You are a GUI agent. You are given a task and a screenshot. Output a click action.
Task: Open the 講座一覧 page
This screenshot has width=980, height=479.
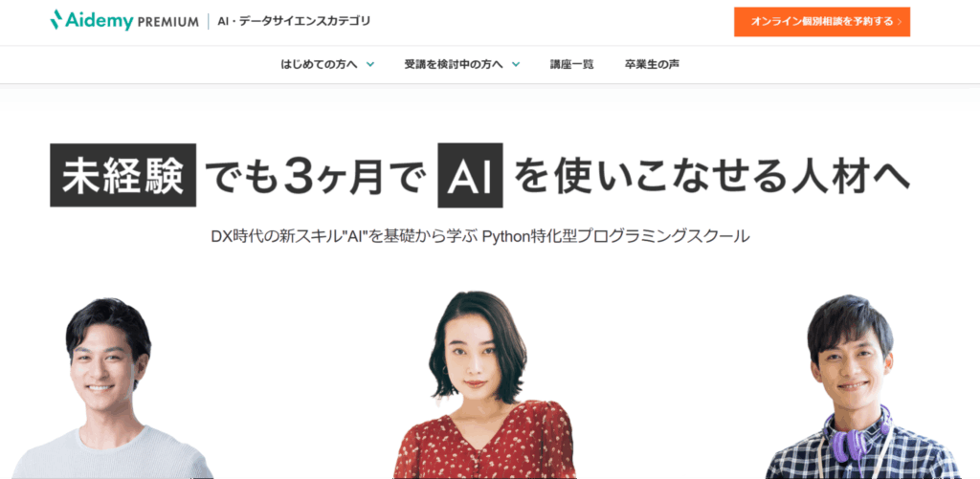[572, 64]
